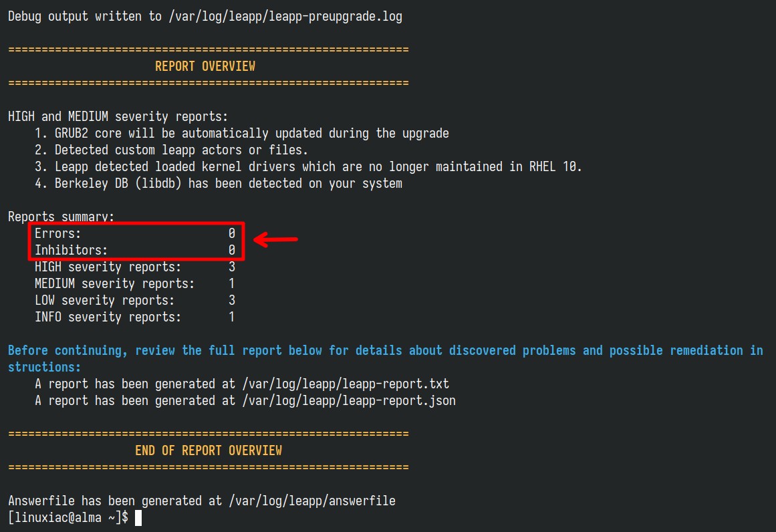This screenshot has height=532, width=776.
Task: Click the leapp-preupgrade.log path
Action: [x=285, y=17]
